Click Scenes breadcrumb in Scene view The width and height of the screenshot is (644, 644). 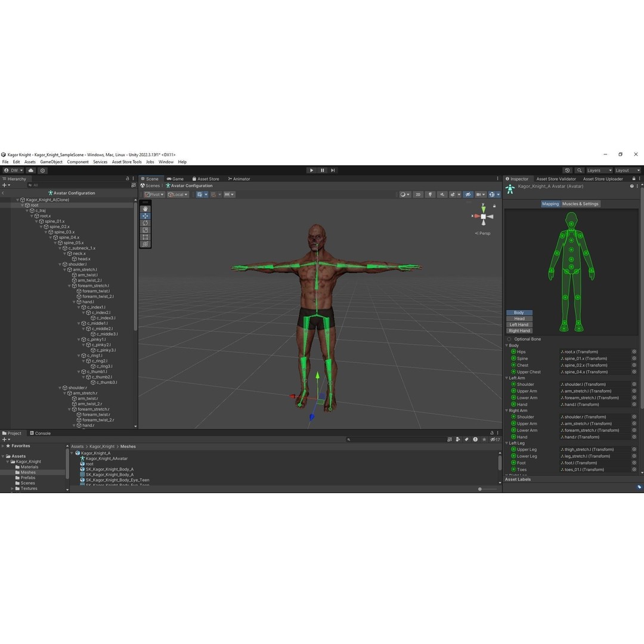click(150, 185)
